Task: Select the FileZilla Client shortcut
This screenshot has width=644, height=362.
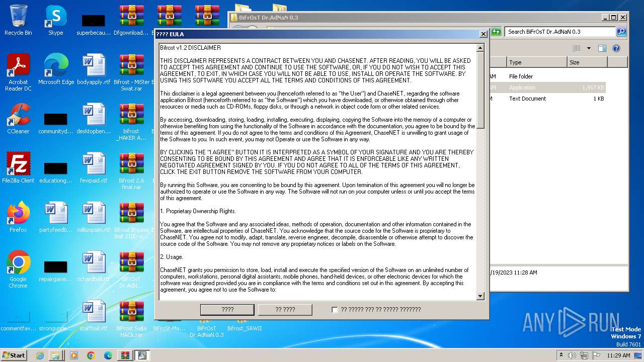Action: pos(18,168)
